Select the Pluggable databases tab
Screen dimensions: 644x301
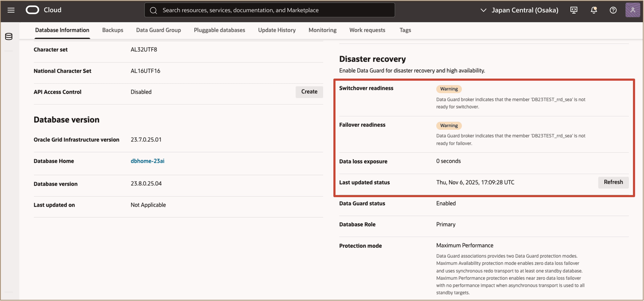point(219,30)
